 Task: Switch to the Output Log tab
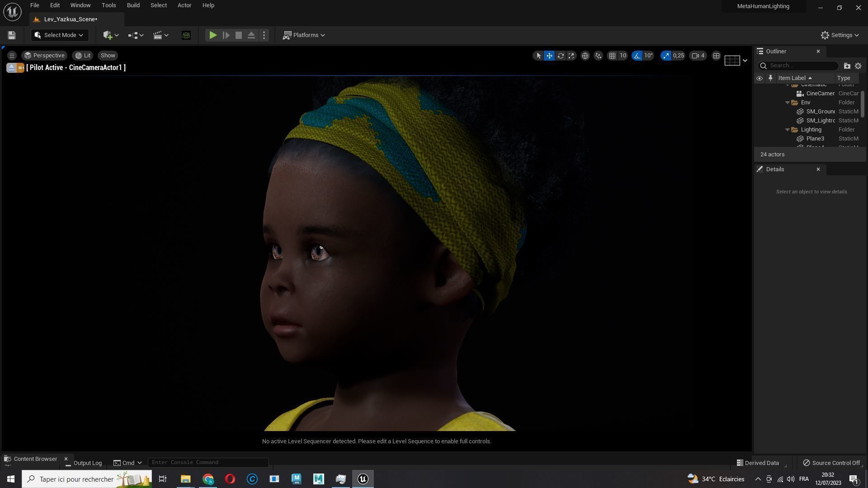tap(84, 463)
